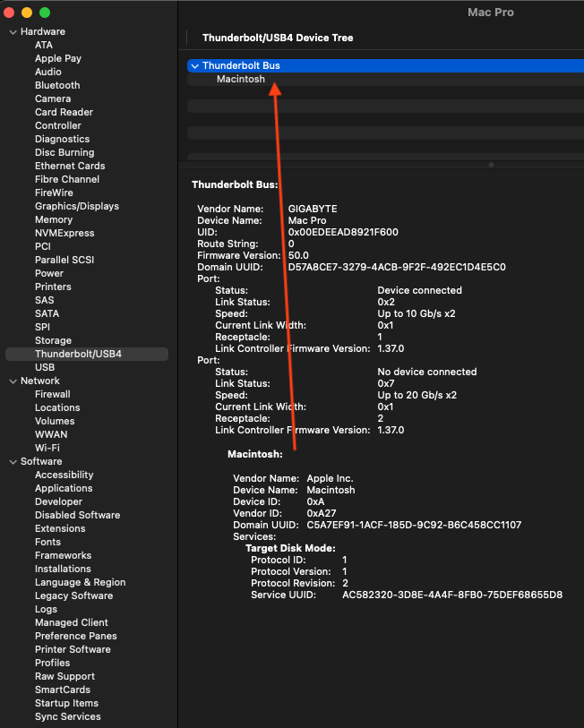Open Frameworks entry
The height and width of the screenshot is (728, 584).
(x=63, y=556)
